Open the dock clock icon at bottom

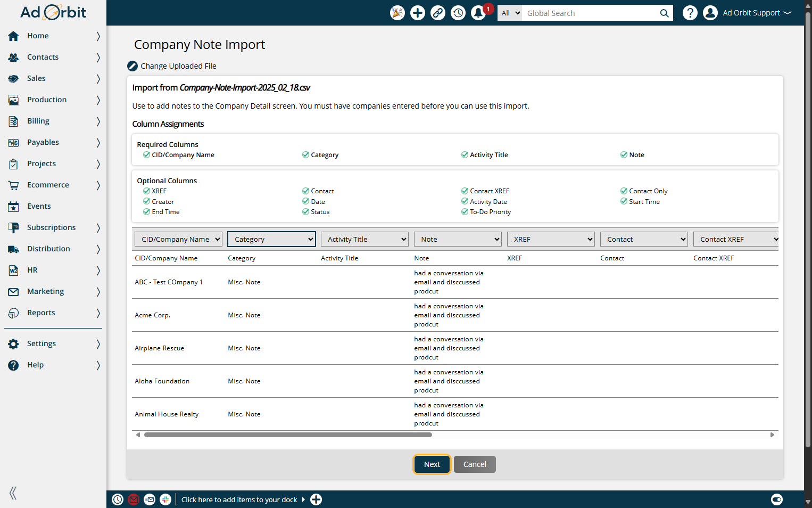point(118,499)
